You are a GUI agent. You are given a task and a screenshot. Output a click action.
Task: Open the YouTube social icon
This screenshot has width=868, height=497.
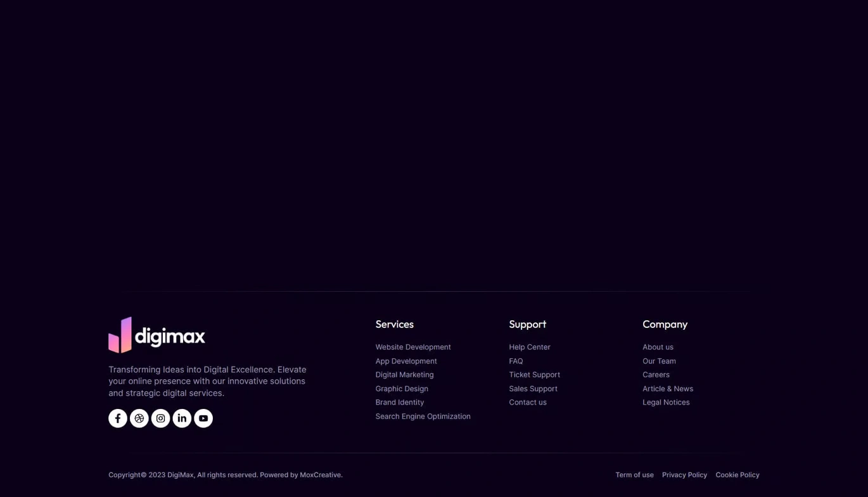203,418
